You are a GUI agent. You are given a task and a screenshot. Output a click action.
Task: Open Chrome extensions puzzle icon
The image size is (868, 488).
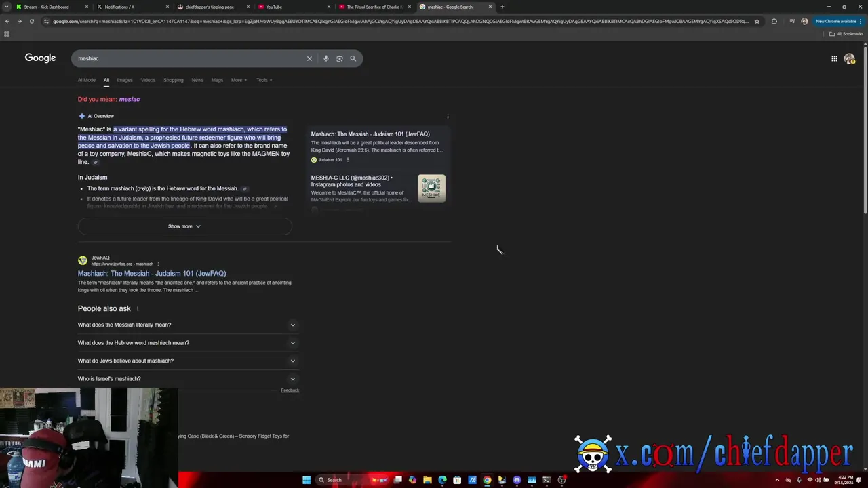click(774, 21)
